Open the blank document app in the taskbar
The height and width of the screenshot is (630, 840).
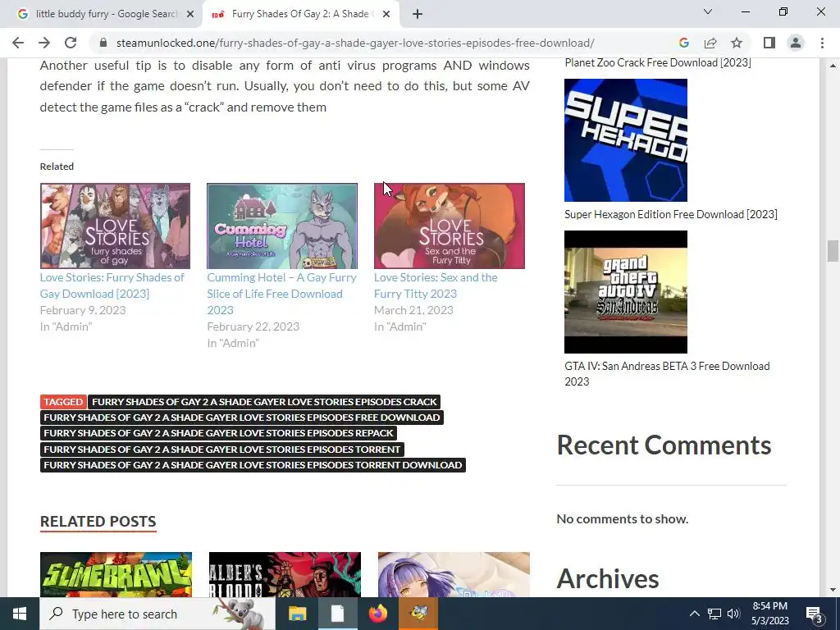click(x=337, y=614)
